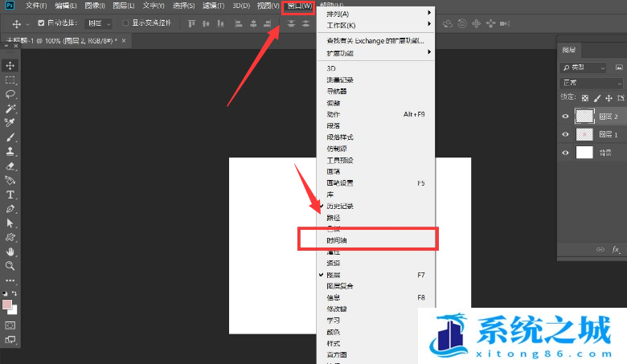627x364 pixels.
Task: Hide 图层 1 using its eye icon
Action: (565, 134)
